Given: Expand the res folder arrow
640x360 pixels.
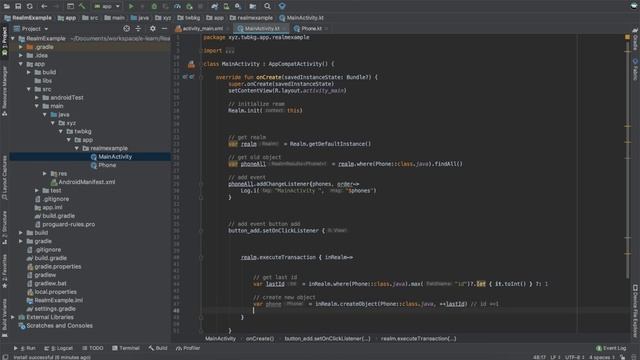Looking at the screenshot, I should point(45,173).
